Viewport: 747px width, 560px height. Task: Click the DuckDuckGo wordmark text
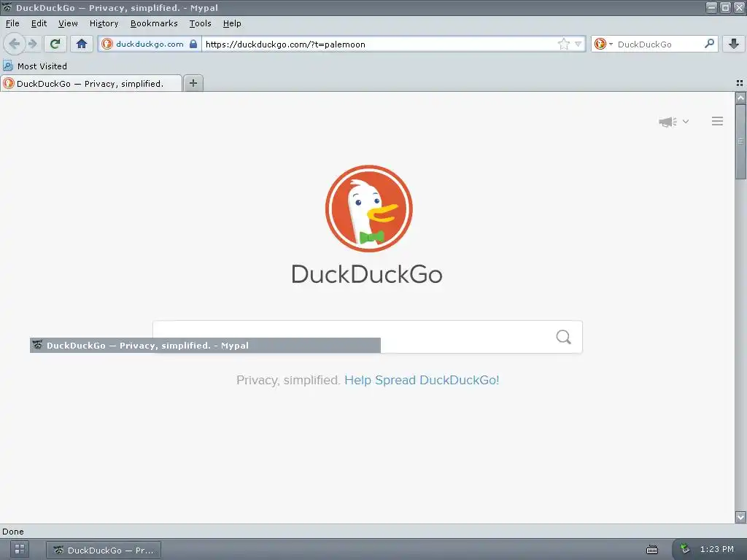[367, 274]
